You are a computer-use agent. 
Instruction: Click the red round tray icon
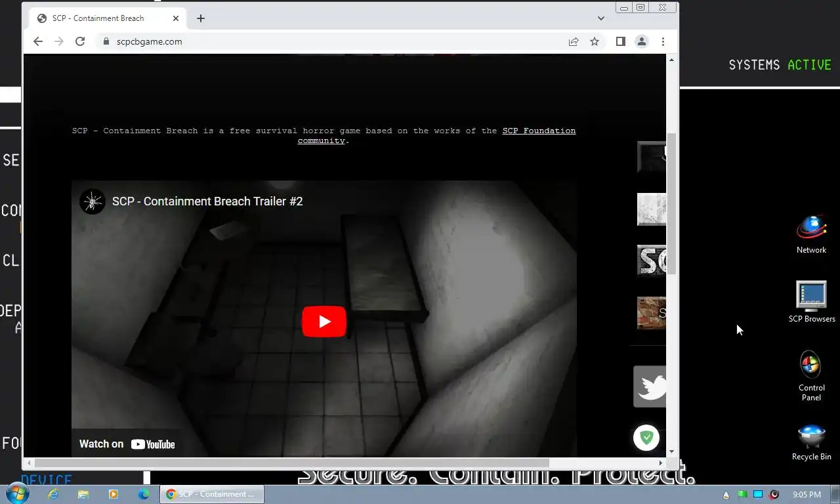774,494
